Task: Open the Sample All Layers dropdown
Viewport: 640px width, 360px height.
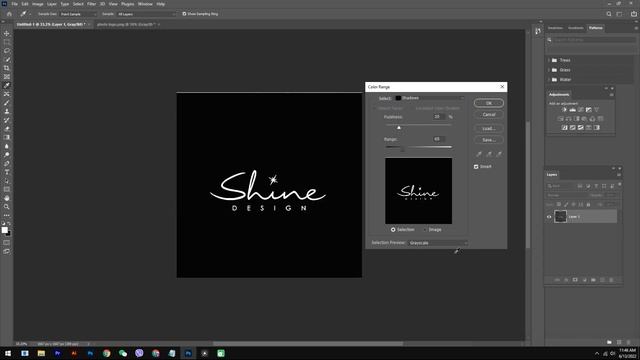Action: (146, 14)
